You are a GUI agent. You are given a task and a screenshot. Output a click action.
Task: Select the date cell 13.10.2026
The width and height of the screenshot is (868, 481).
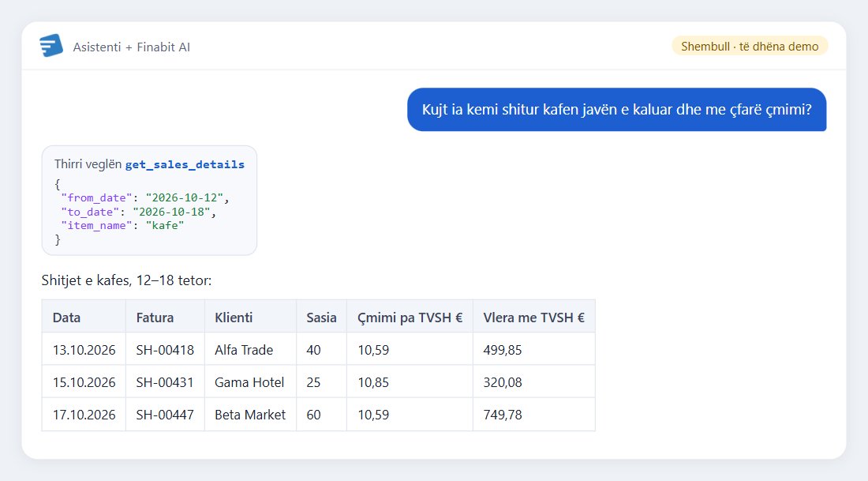click(84, 350)
